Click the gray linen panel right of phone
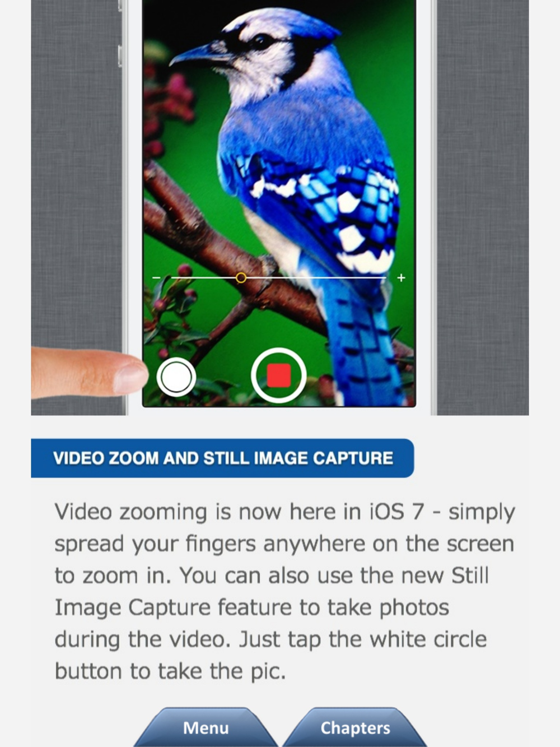Screen dimensions: 560x747 tap(483, 207)
